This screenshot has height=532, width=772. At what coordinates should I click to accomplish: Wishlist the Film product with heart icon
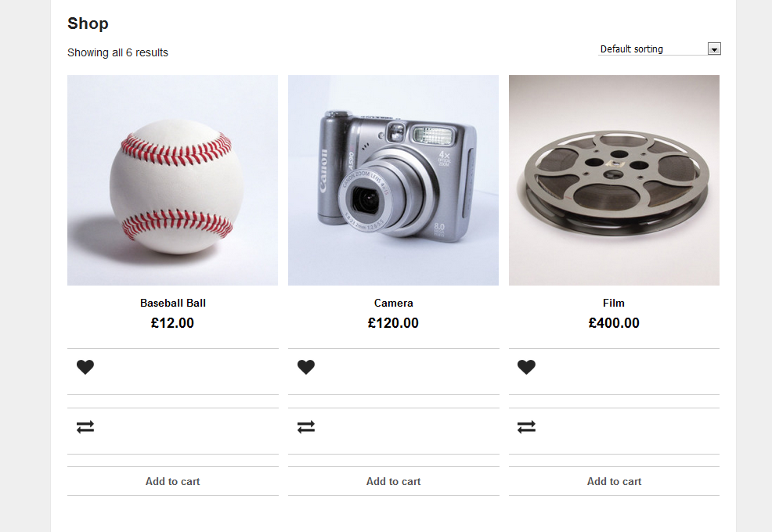click(x=527, y=367)
